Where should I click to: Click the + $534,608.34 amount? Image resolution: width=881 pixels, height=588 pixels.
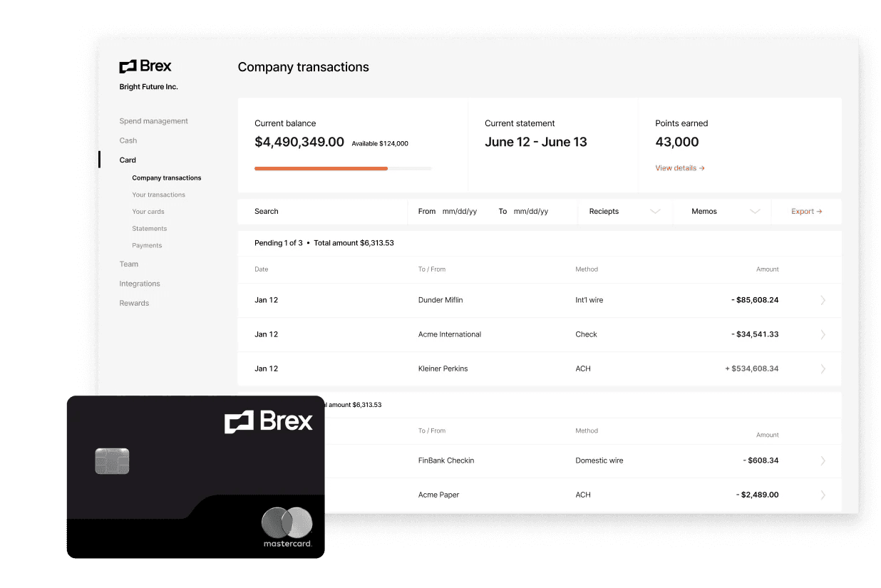point(752,368)
